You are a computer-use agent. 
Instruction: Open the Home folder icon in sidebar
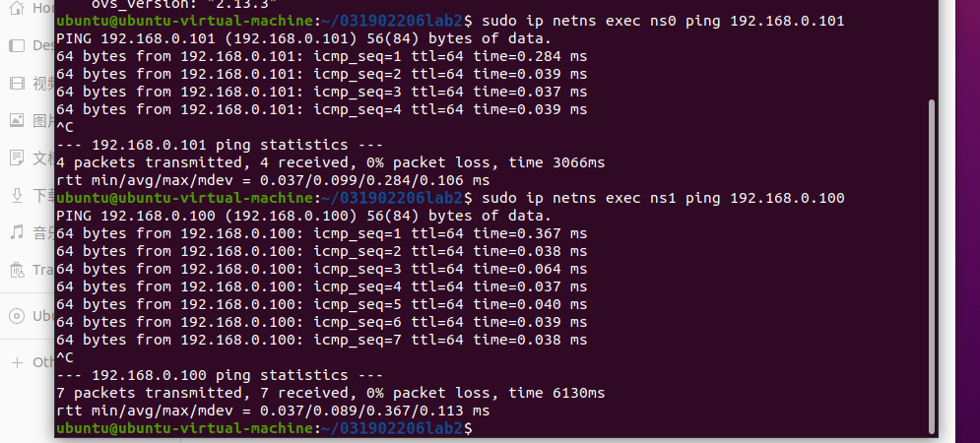(x=16, y=8)
